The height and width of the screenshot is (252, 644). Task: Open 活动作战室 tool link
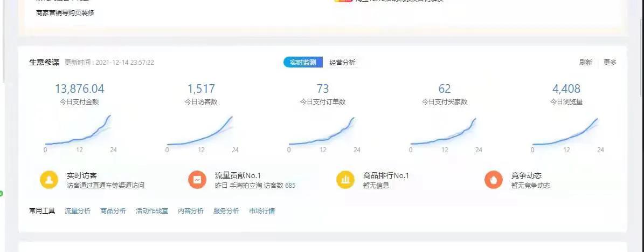152,211
